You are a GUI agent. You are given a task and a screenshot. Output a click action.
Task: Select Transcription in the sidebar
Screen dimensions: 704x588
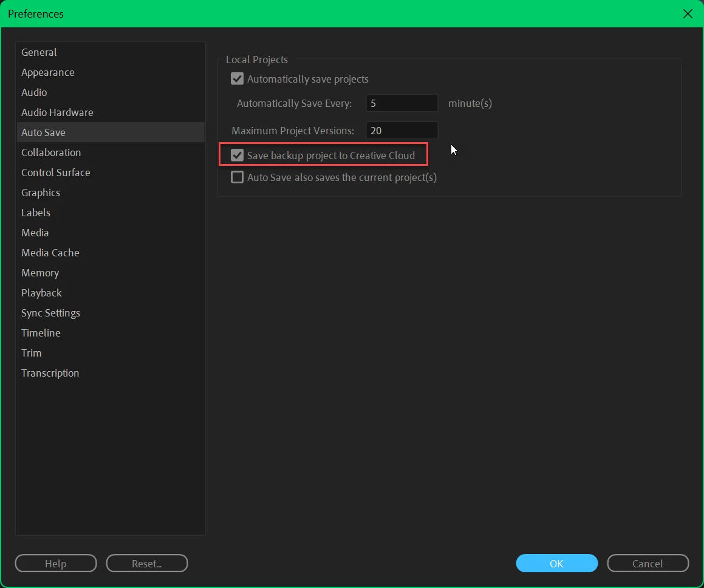point(111,373)
